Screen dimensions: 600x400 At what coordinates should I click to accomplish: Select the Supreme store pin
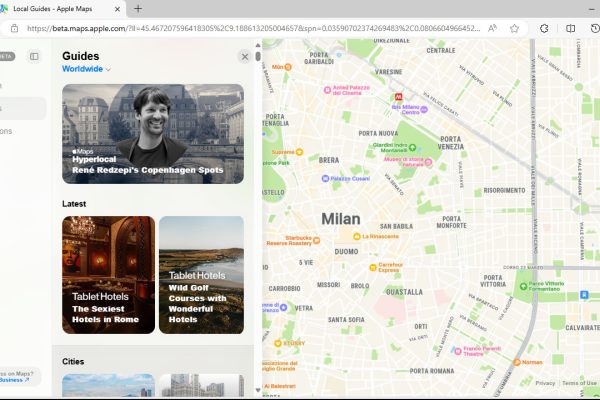pos(299,152)
